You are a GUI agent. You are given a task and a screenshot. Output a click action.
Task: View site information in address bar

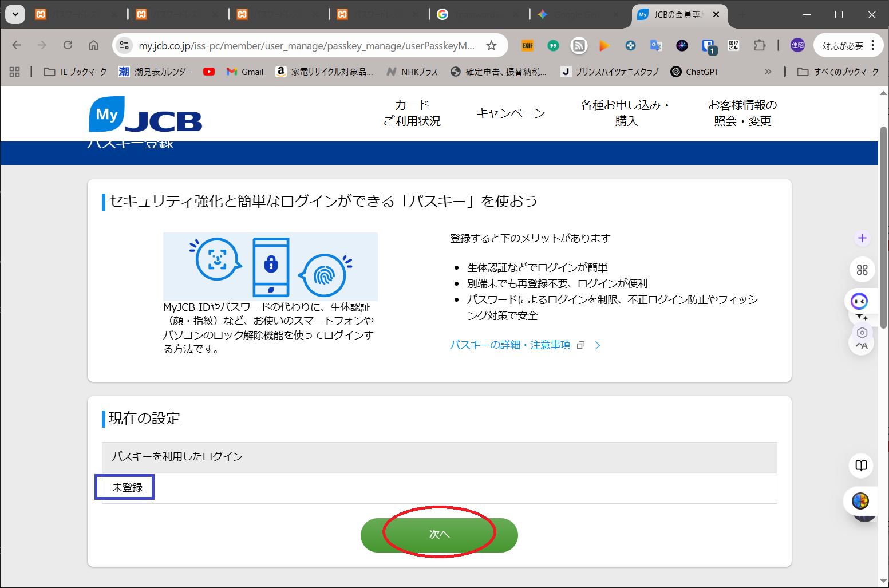124,46
